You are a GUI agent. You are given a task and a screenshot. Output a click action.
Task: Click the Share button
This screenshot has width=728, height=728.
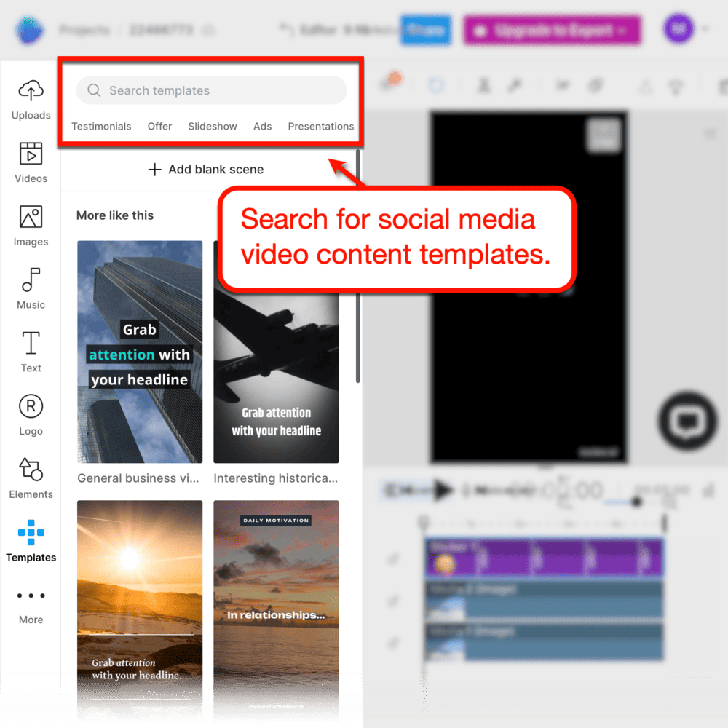pyautogui.click(x=425, y=30)
